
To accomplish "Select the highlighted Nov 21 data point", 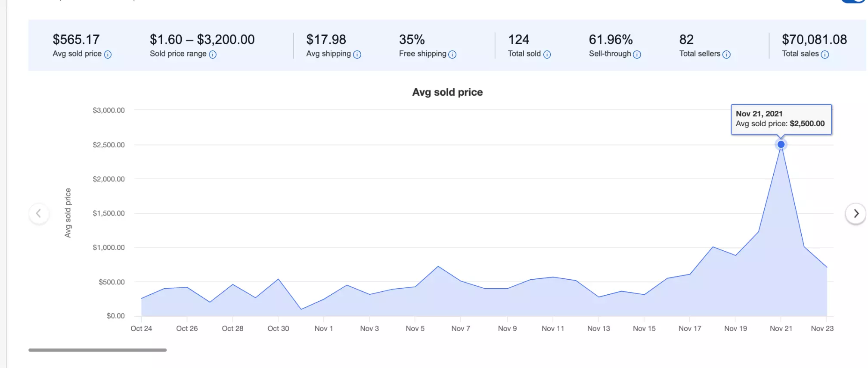I will 781,144.
